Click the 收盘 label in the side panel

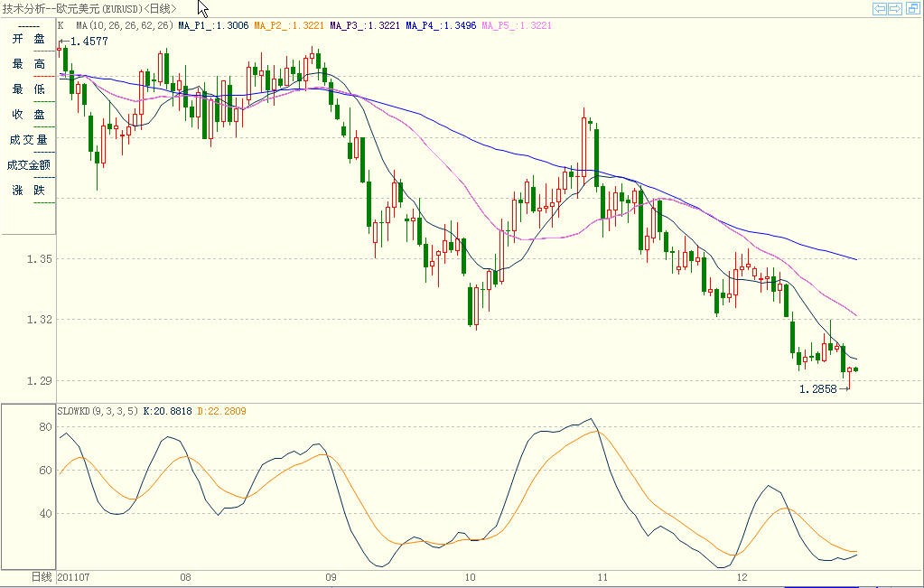[28, 115]
